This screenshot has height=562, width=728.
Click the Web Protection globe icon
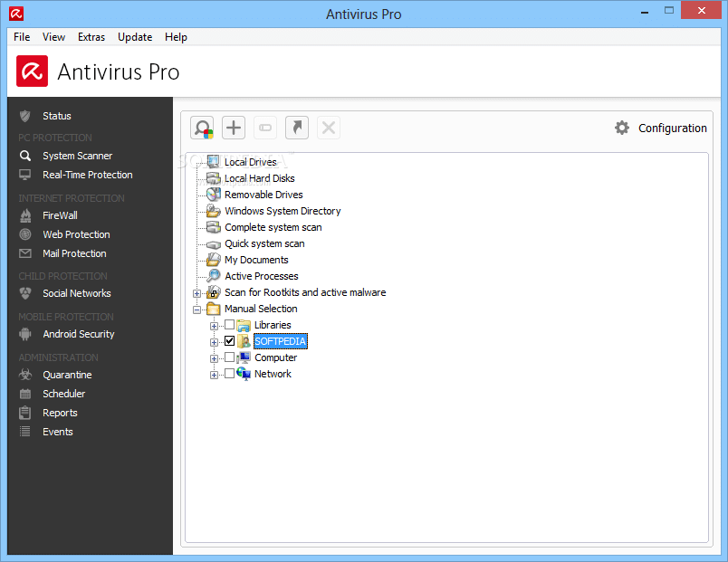tap(25, 234)
